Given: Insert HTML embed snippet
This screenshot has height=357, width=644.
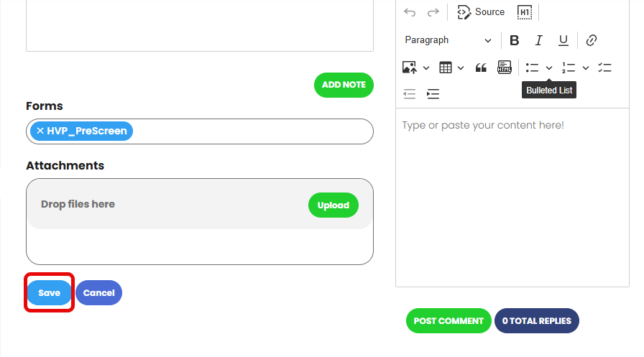Looking at the screenshot, I should coord(505,68).
